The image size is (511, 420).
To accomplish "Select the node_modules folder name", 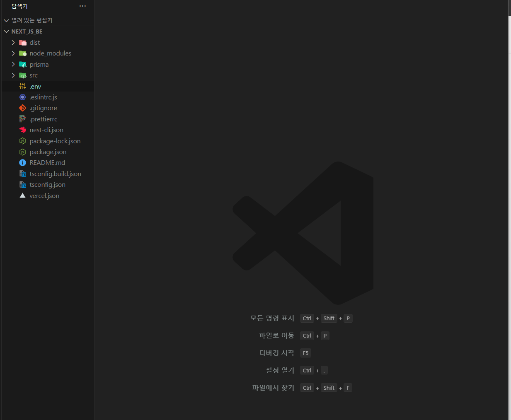I will (51, 53).
